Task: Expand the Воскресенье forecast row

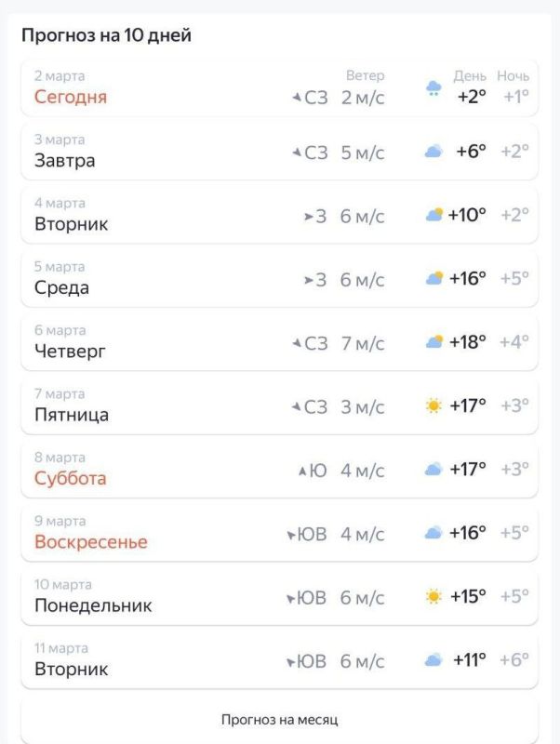Action: coord(279,533)
